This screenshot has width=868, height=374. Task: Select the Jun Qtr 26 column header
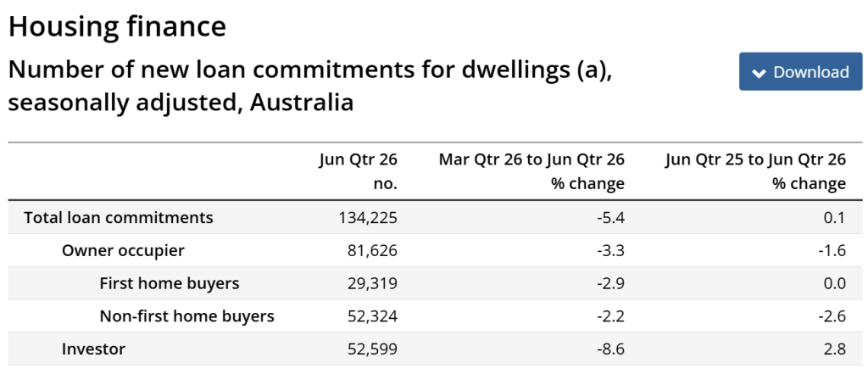[x=359, y=171]
